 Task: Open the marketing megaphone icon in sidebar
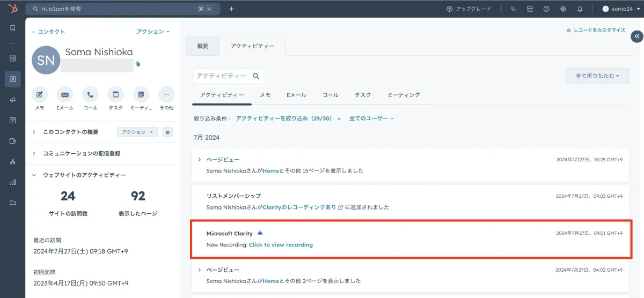click(12, 100)
